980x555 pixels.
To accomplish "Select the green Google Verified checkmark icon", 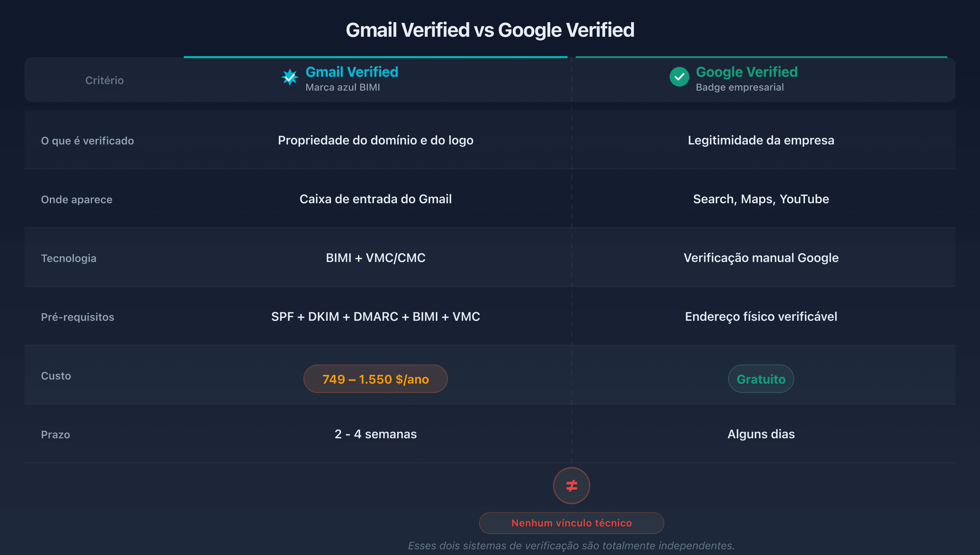I will tap(679, 76).
